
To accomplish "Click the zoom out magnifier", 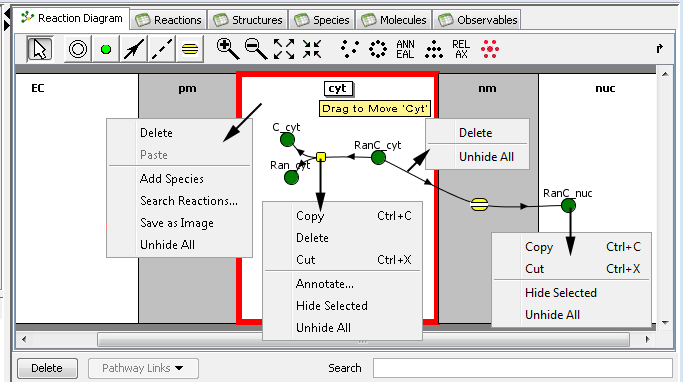I will [256, 49].
